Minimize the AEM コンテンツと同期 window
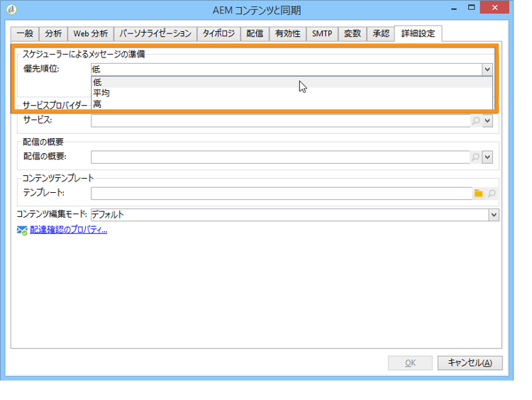Viewport: 532px width, 400px height. (x=454, y=8)
